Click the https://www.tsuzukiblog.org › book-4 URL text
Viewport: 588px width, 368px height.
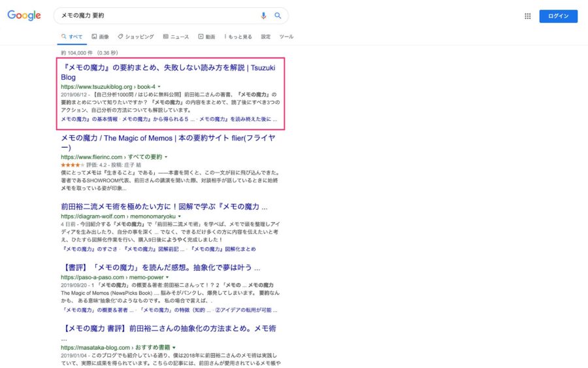(x=108, y=87)
